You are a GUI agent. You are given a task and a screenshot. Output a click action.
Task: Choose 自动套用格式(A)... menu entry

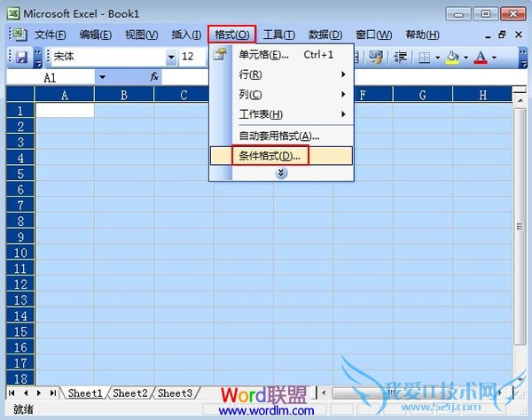coord(282,136)
